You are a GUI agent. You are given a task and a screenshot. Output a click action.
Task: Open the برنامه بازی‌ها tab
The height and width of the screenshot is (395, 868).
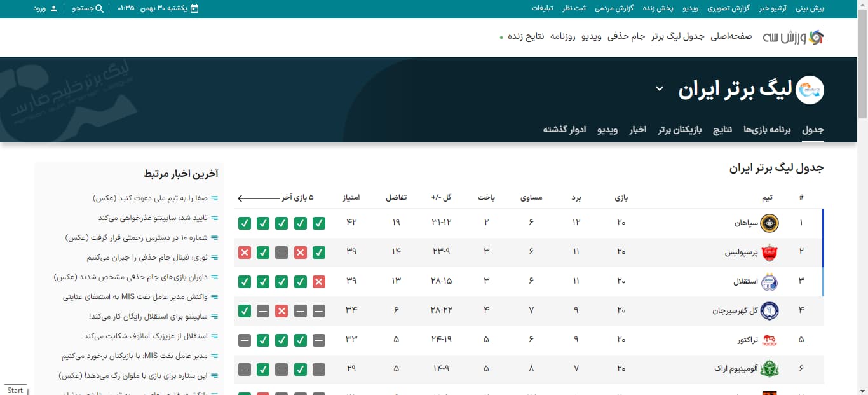point(767,130)
